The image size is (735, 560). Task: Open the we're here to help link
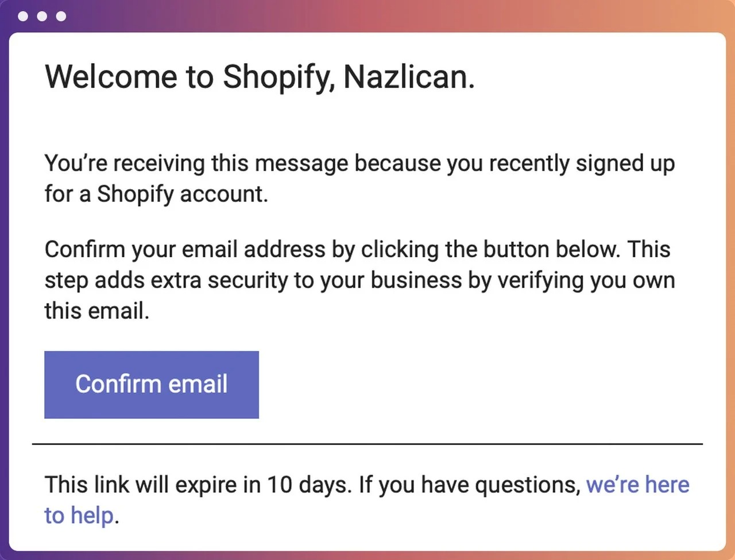click(637, 484)
